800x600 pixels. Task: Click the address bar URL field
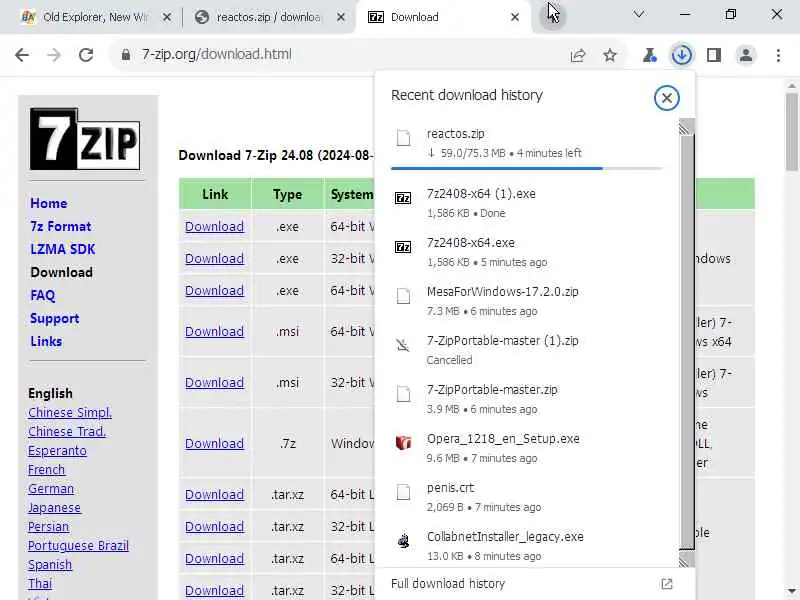337,55
